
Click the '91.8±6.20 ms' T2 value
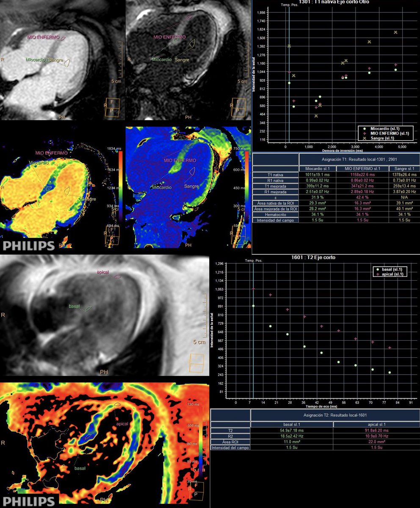tap(376, 430)
